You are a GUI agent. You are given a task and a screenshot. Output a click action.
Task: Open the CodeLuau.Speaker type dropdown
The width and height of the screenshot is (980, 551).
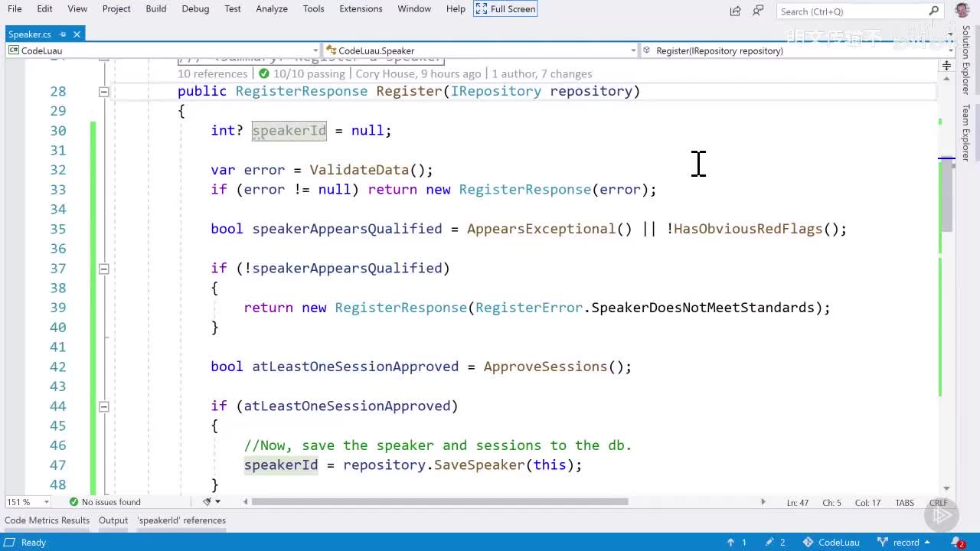click(480, 51)
